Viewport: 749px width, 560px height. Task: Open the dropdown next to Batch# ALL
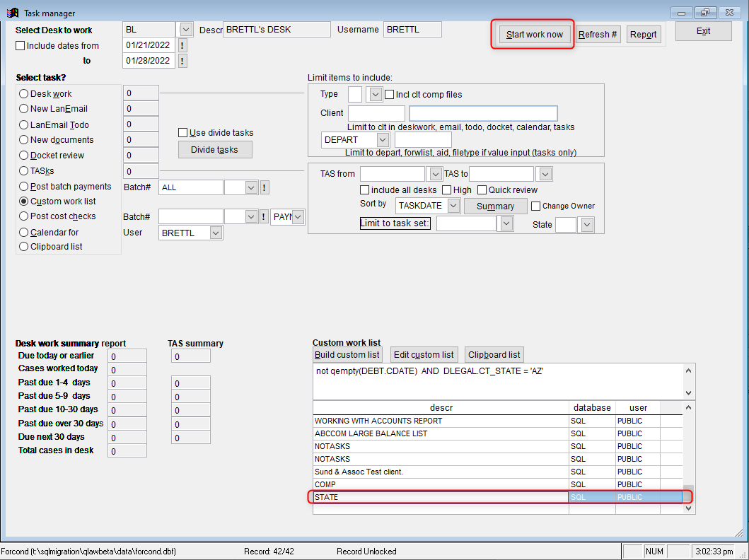pyautogui.click(x=252, y=187)
